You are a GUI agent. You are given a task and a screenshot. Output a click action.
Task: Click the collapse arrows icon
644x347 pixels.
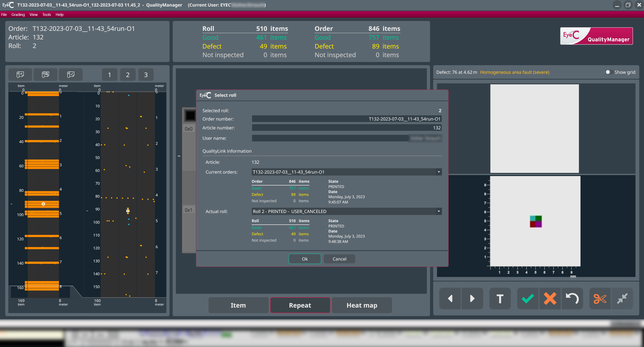point(622,298)
